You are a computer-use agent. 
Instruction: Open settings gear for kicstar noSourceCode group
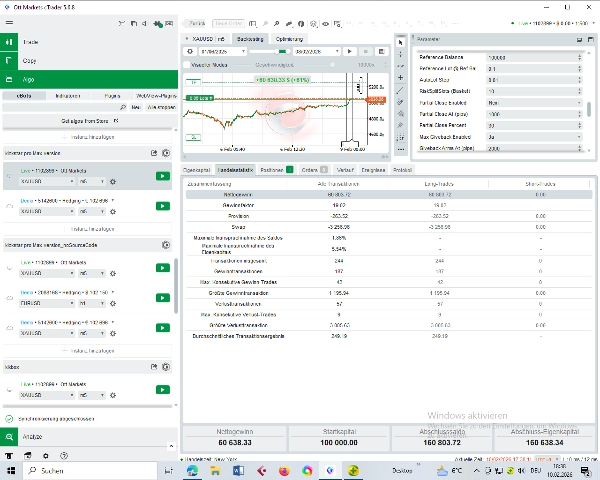[x=166, y=245]
